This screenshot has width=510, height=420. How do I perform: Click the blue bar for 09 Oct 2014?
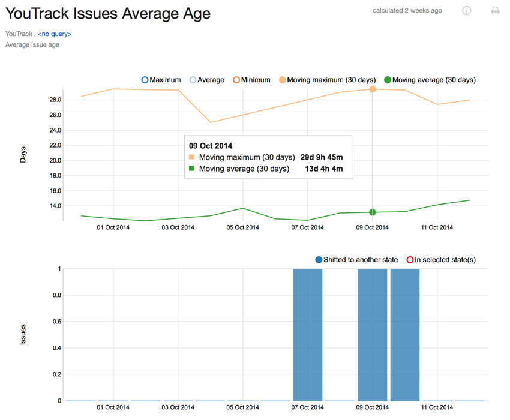373,333
